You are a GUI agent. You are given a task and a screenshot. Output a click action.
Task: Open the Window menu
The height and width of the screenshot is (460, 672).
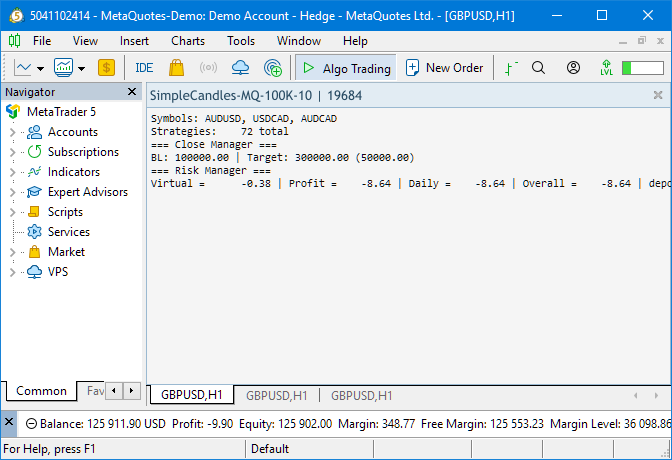point(299,41)
